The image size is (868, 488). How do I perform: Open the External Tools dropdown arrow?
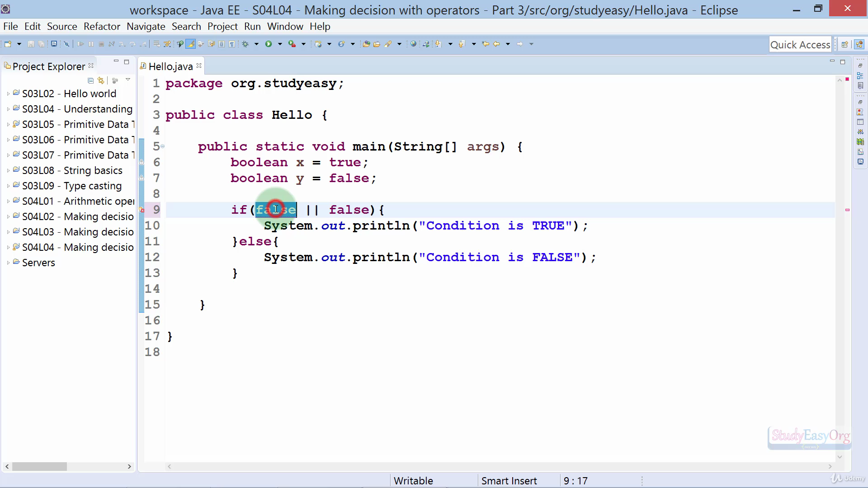[303, 44]
